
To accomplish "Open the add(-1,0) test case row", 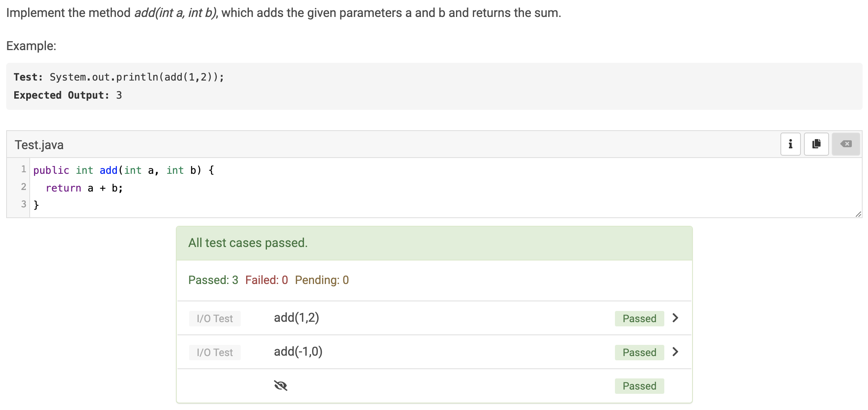I will (434, 352).
